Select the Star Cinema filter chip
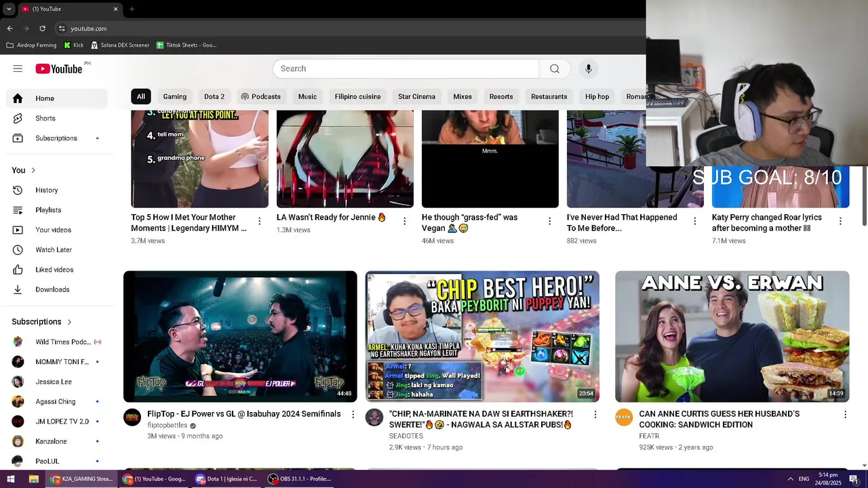This screenshot has height=488, width=868. (x=416, y=96)
